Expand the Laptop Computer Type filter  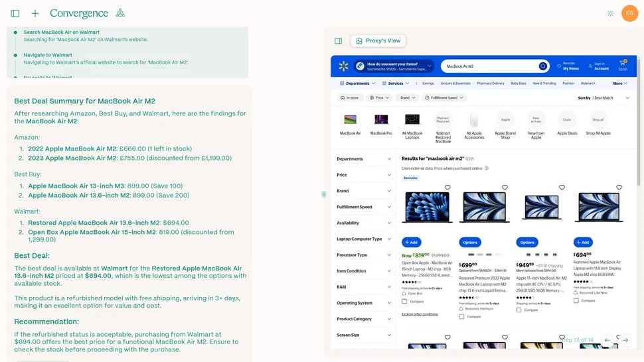363,239
